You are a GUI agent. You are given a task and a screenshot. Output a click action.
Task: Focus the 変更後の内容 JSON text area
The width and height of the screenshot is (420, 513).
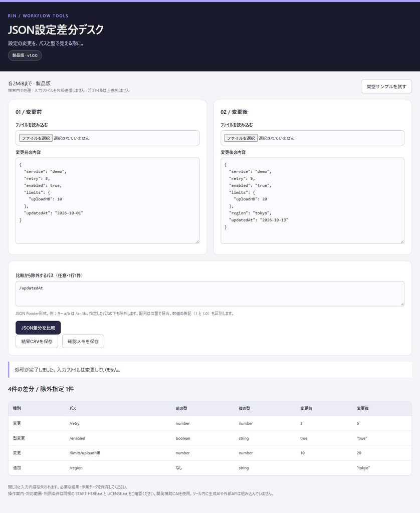coord(312,200)
